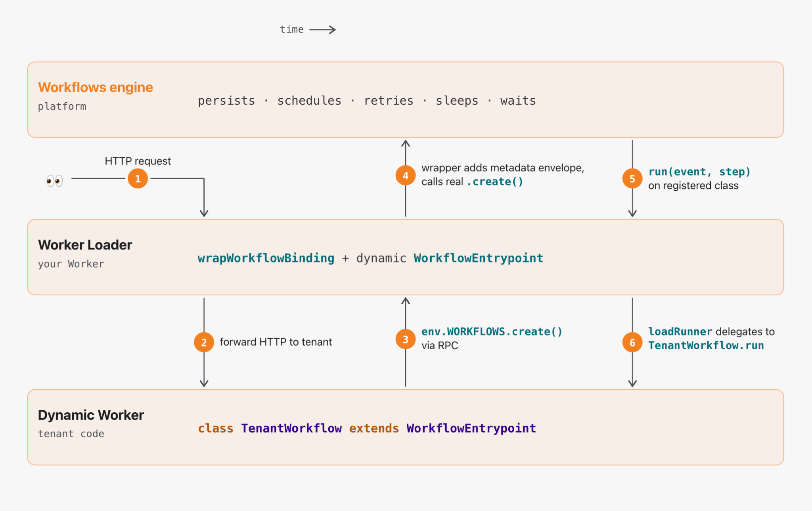
Task: Click the "tenant code" subtitle
Action: coord(71,434)
